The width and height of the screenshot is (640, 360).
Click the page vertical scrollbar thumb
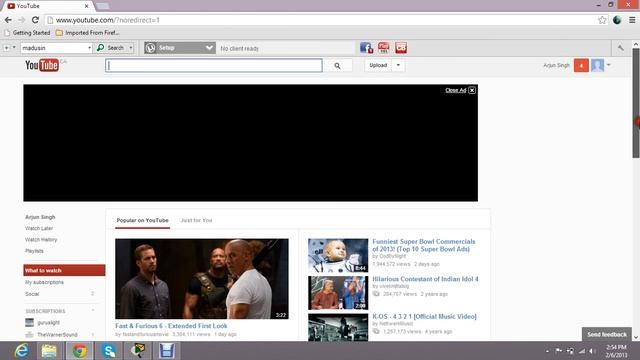click(x=636, y=103)
